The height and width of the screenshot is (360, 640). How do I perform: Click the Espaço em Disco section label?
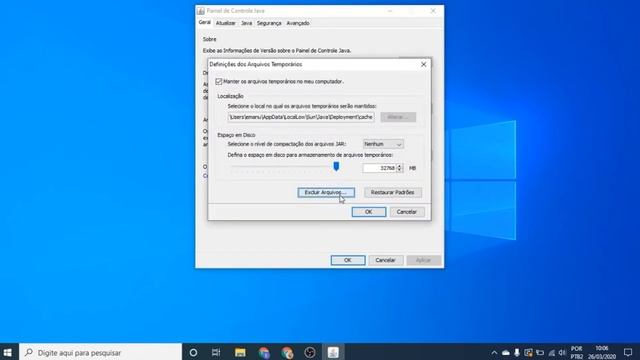[236, 135]
